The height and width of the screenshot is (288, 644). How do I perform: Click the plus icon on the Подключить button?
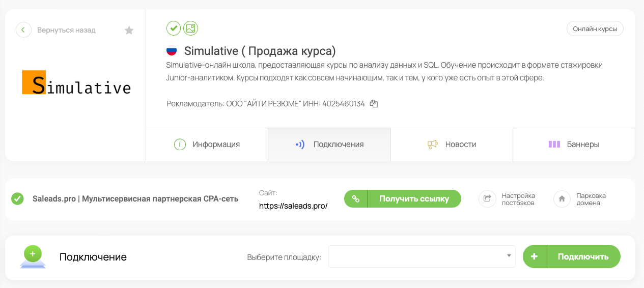click(x=534, y=256)
